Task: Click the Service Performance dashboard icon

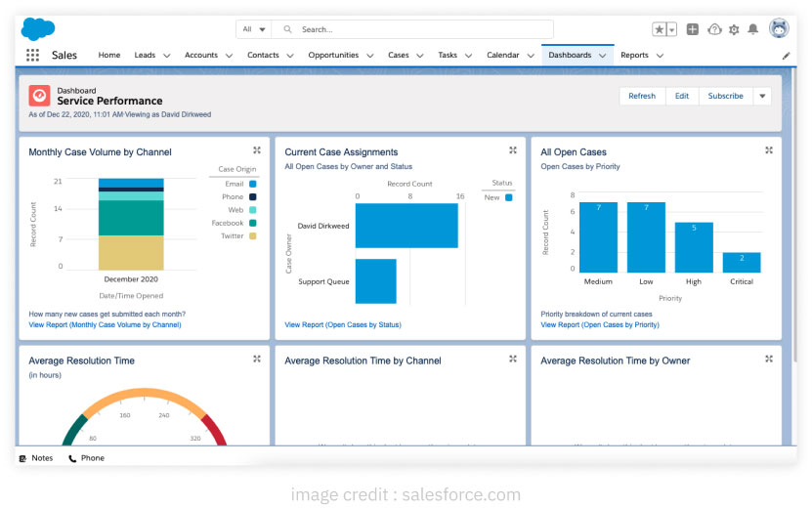Action: tap(39, 96)
